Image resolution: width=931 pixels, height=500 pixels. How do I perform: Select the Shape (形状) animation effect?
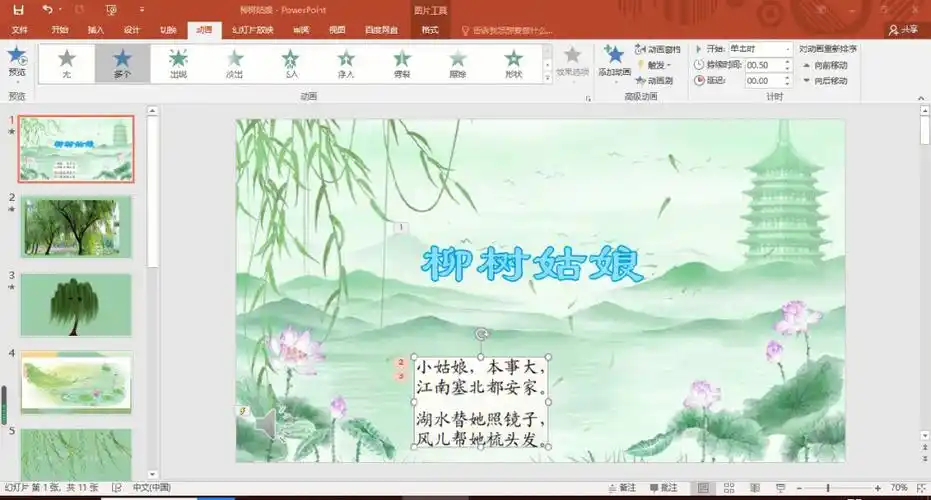514,64
